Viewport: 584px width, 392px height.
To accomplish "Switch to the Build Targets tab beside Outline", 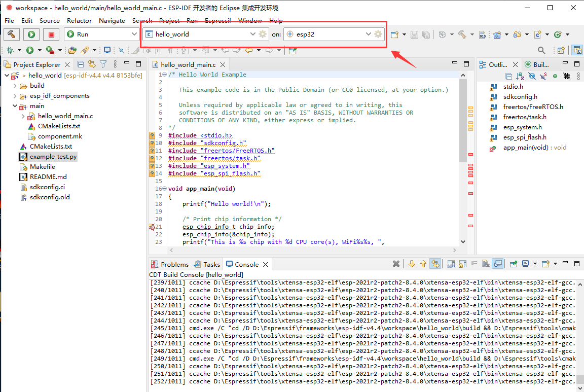I will tap(537, 64).
